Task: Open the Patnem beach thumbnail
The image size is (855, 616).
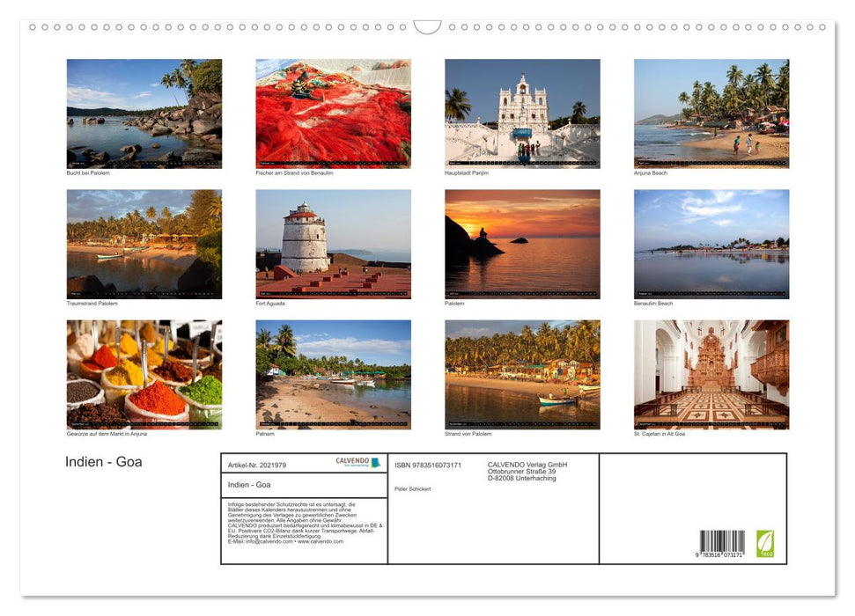Action: (x=332, y=371)
